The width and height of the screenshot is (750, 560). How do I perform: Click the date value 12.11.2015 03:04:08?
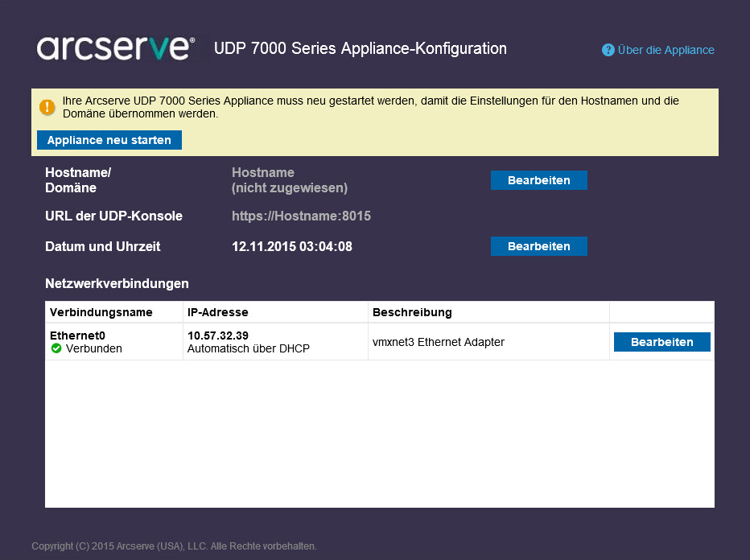[x=292, y=246]
